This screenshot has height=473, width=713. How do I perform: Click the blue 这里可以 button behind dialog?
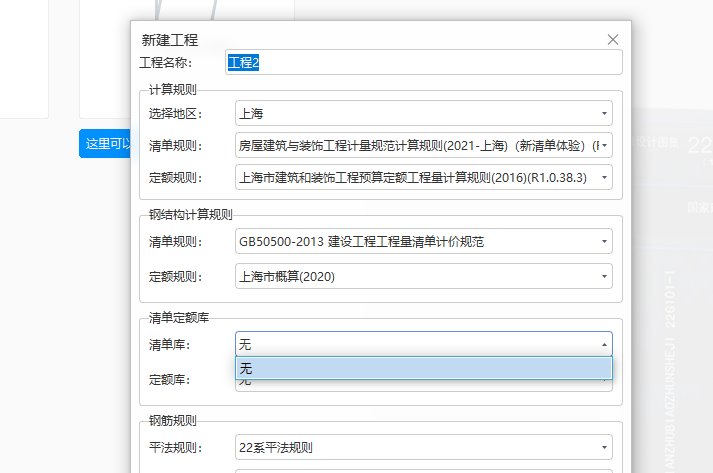pos(105,144)
